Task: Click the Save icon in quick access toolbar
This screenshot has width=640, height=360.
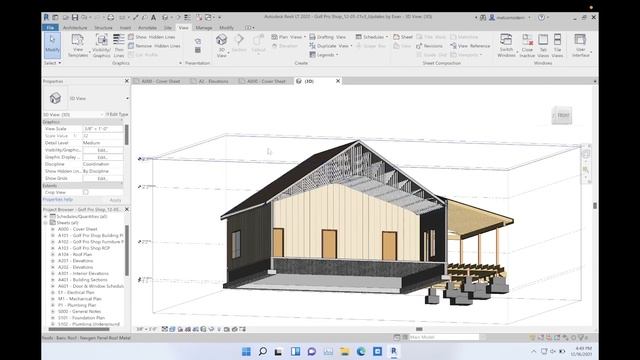Action: click(75, 17)
